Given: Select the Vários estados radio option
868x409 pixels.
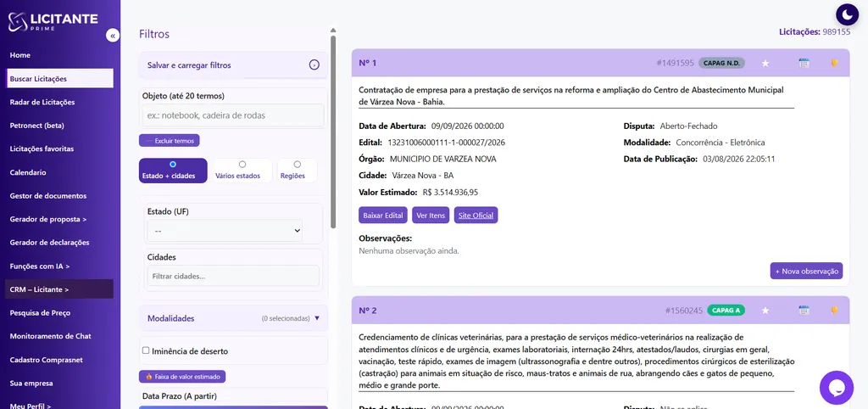Looking at the screenshot, I should [242, 165].
